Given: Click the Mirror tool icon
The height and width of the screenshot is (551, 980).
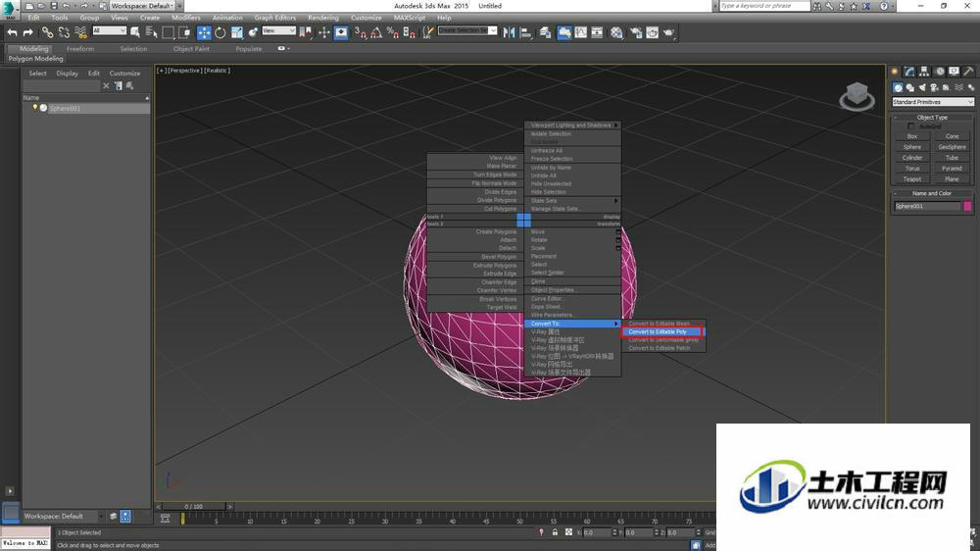Looking at the screenshot, I should (x=510, y=32).
